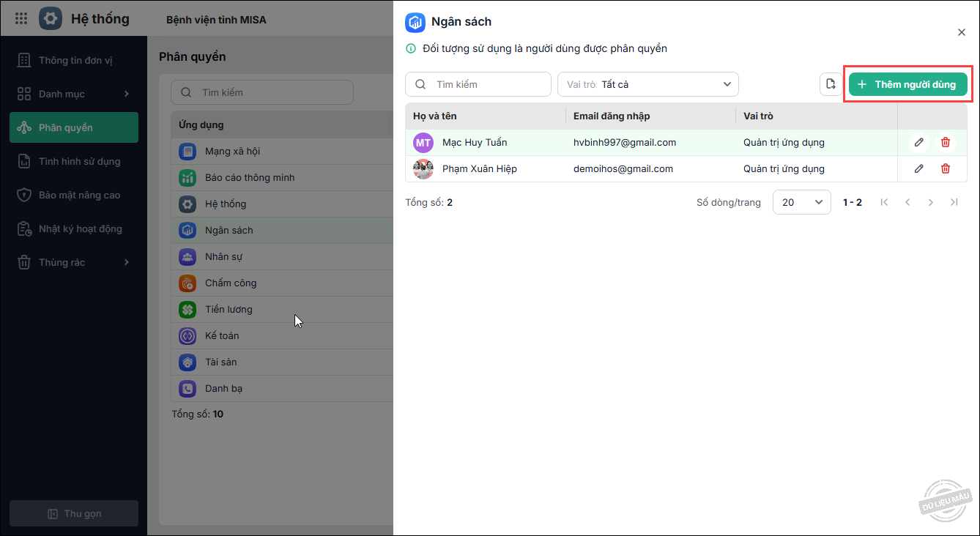Click edit pencil for Mạc Huy Tuấn
This screenshot has height=536, width=980.
pyautogui.click(x=918, y=143)
